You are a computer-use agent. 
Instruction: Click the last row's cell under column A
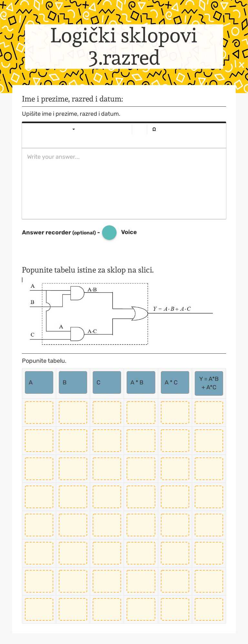(39, 609)
